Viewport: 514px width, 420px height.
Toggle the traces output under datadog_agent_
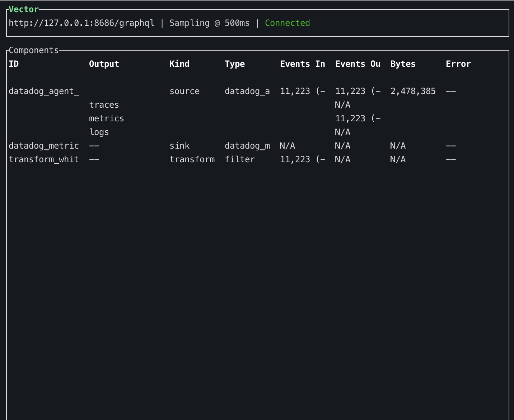click(104, 104)
